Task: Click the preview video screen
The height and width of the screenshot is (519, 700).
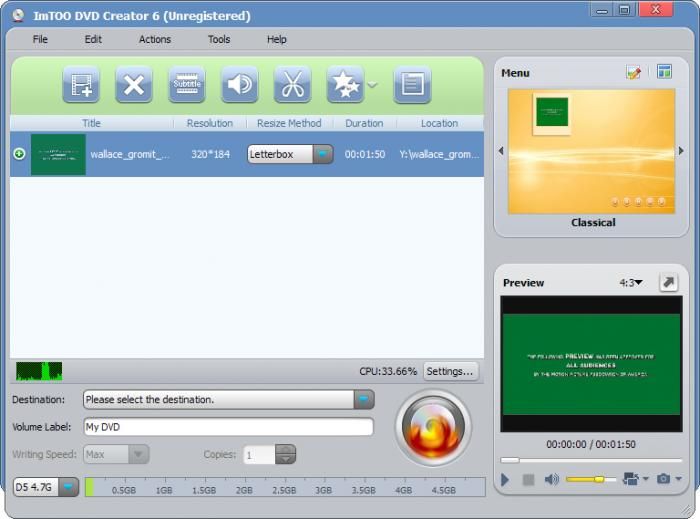Action: pos(592,364)
